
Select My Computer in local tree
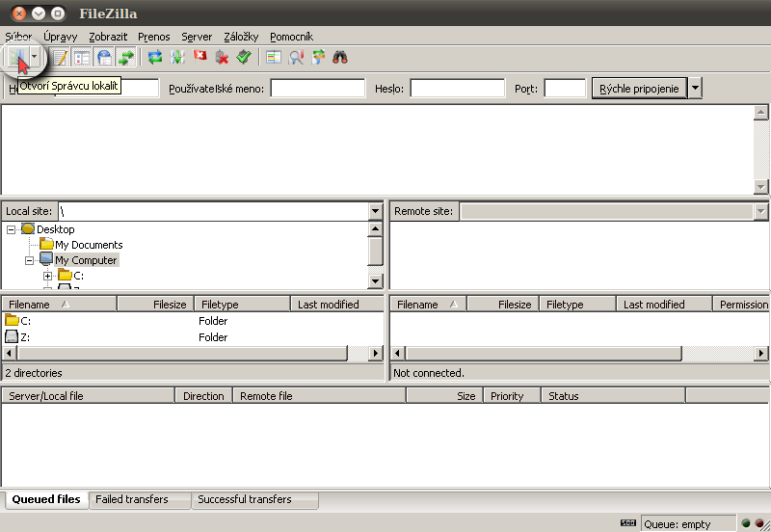(x=86, y=260)
